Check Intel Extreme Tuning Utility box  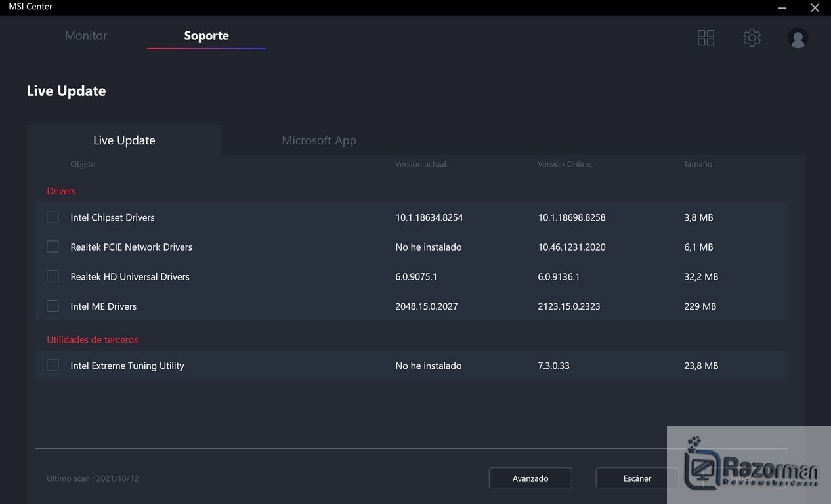coord(53,366)
